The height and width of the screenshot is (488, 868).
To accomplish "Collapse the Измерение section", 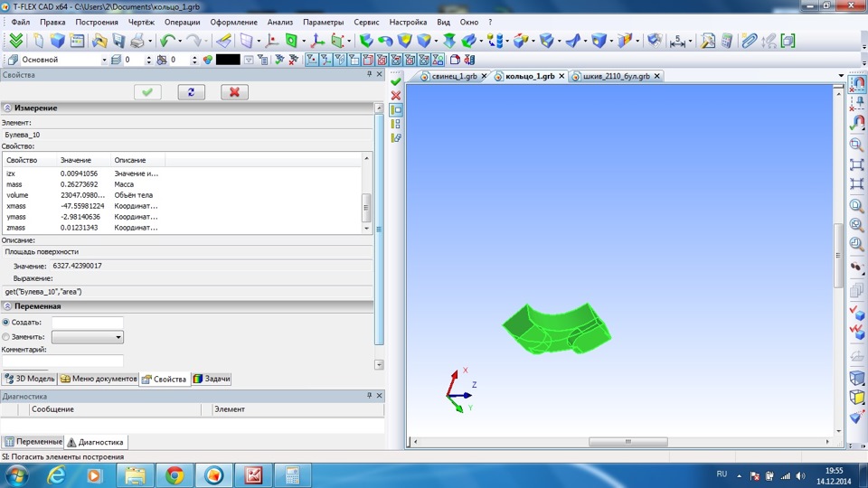I will pos(7,108).
